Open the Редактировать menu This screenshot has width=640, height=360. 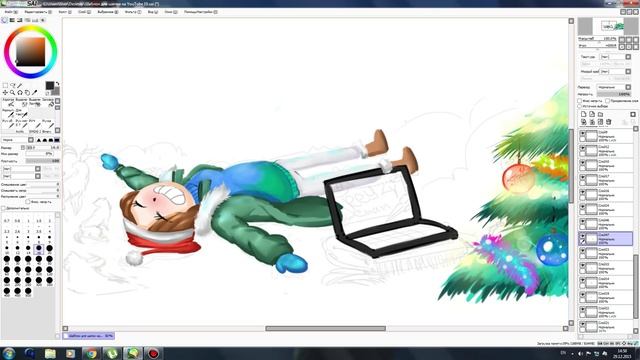click(38, 12)
